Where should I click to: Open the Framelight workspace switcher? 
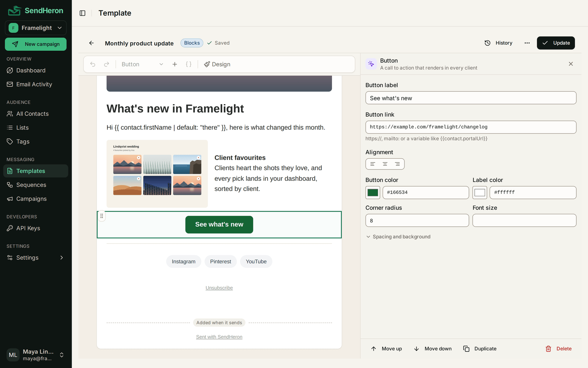click(x=36, y=28)
